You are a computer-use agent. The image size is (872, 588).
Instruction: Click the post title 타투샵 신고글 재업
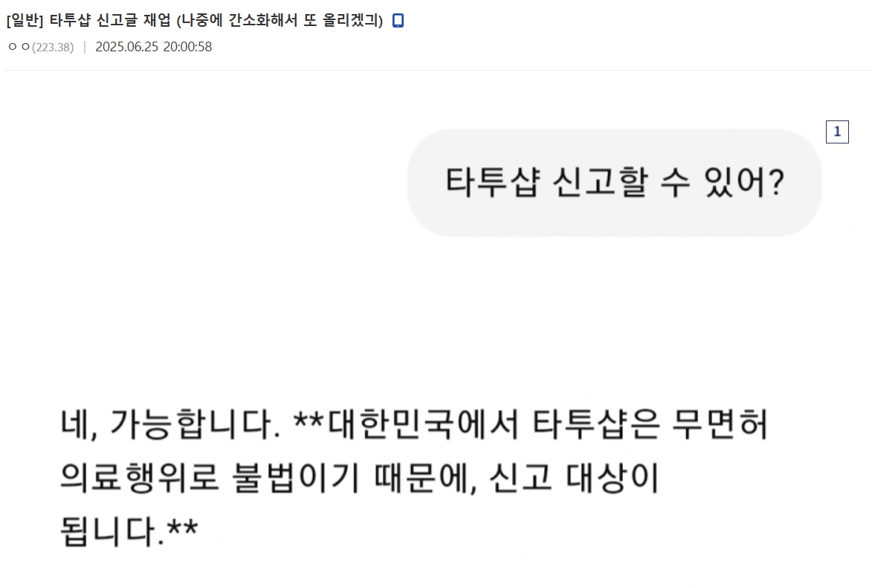pyautogui.click(x=110, y=21)
